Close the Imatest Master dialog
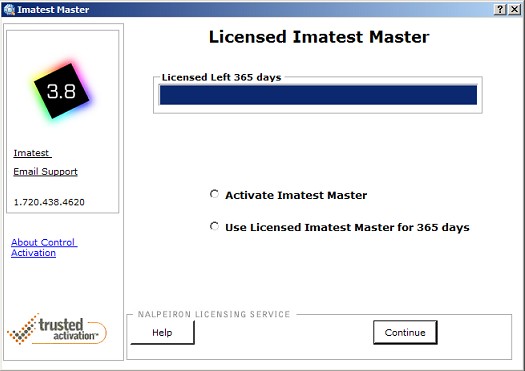Image resolution: width=525 pixels, height=371 pixels. [514, 9]
